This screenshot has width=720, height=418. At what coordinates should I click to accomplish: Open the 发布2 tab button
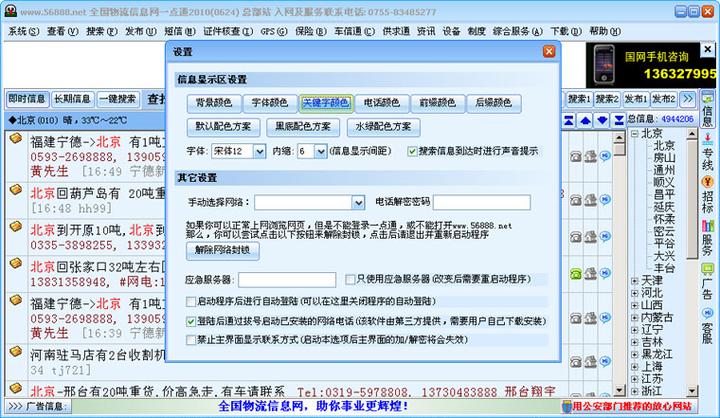664,99
